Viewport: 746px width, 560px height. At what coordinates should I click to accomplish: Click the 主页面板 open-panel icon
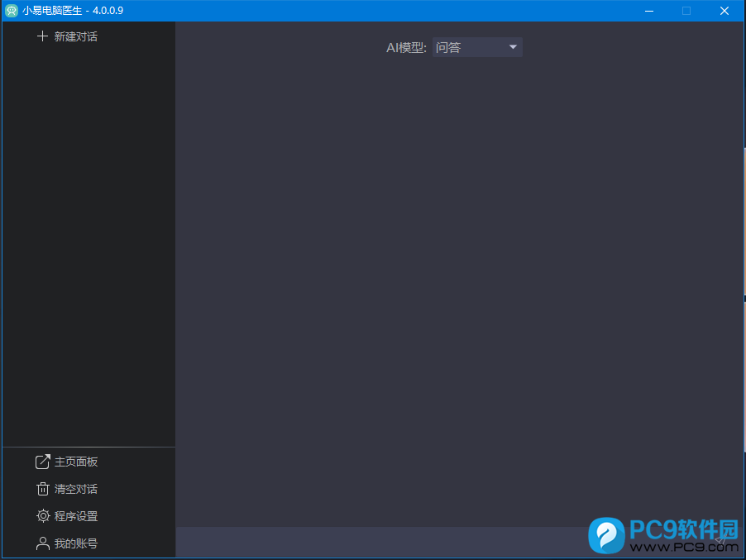coord(42,462)
